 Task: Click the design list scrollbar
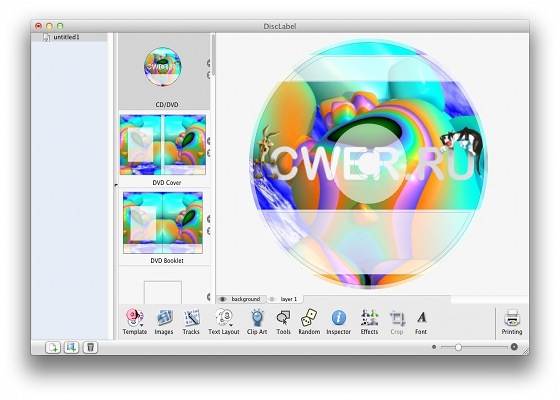point(213,55)
